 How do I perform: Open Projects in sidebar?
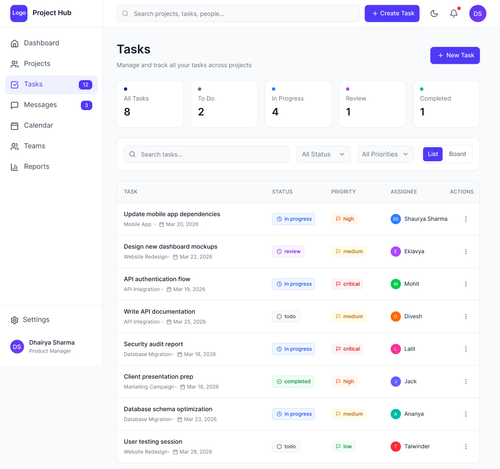[x=51, y=64]
